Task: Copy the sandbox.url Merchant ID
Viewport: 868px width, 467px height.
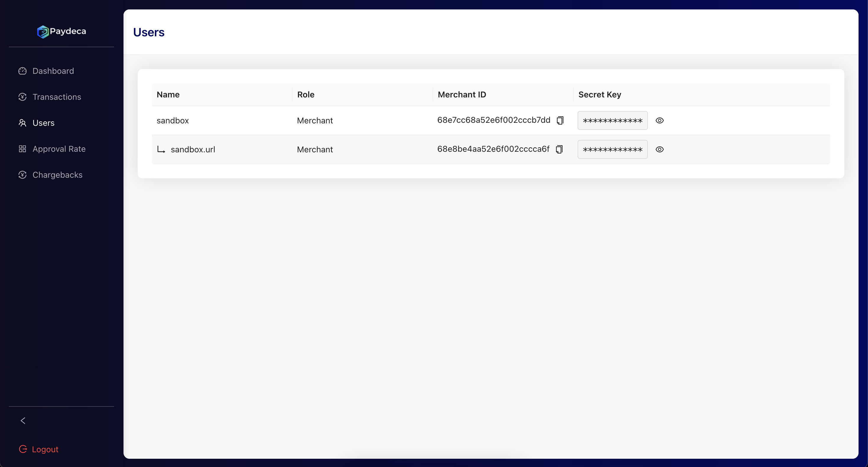Action: (x=559, y=149)
